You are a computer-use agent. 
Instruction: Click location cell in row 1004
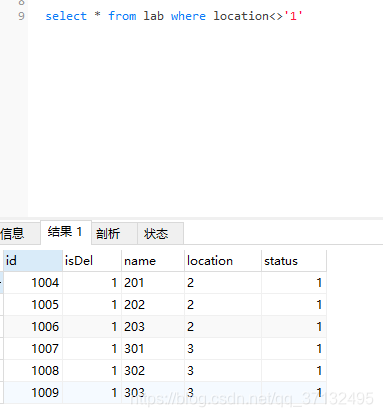pyautogui.click(x=223, y=283)
